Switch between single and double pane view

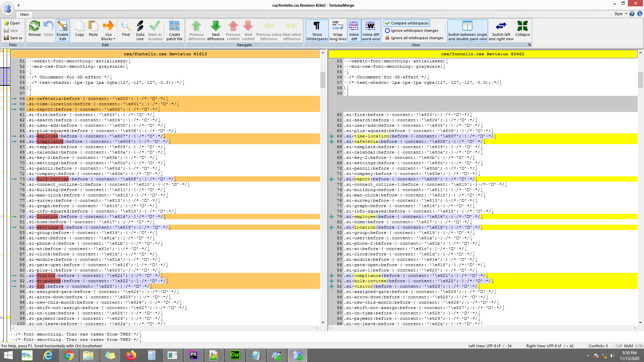pyautogui.click(x=468, y=30)
